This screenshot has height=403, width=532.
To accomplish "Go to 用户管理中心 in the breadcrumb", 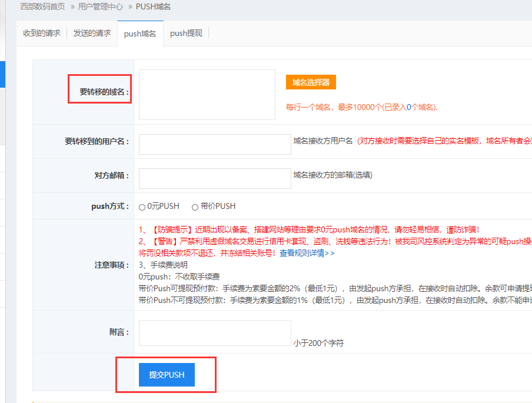I will (101, 6).
